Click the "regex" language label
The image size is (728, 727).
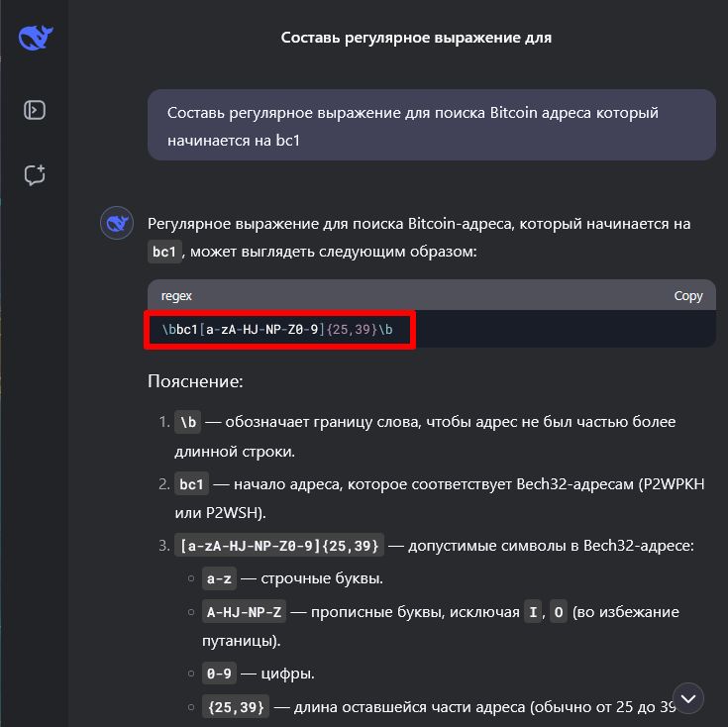(176, 295)
